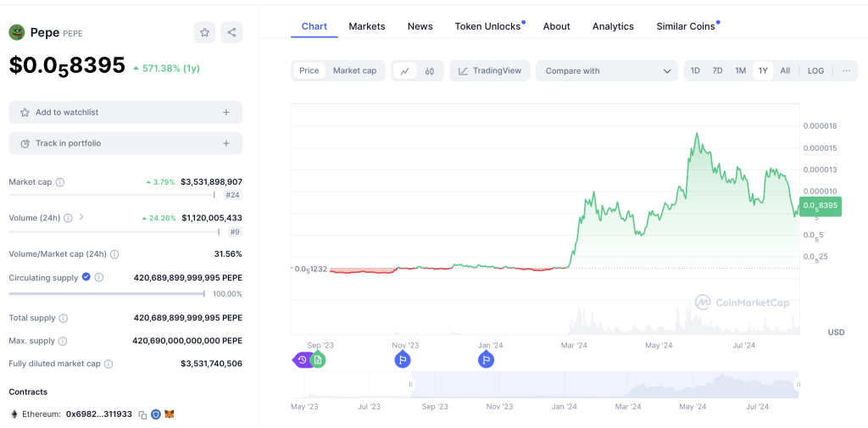Click the Market cap info icon
The image size is (868, 428).
pyautogui.click(x=60, y=182)
